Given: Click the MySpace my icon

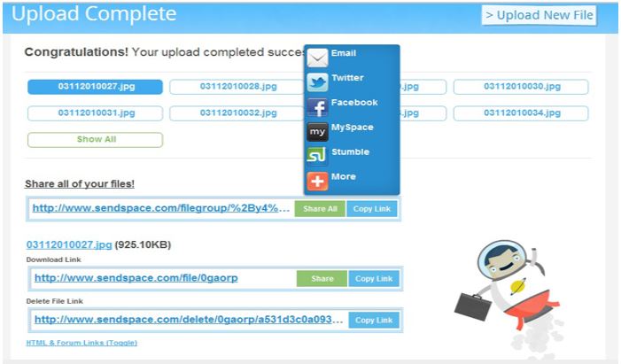Looking at the screenshot, I should point(317,131).
